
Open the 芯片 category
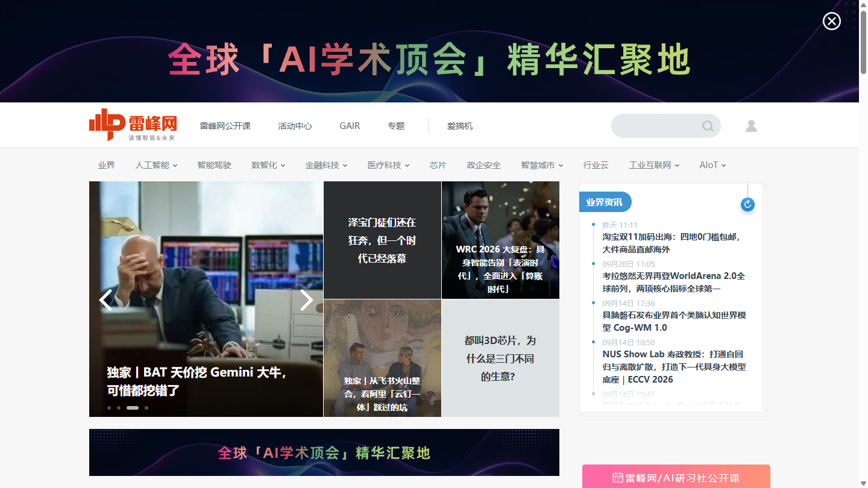pyautogui.click(x=438, y=165)
